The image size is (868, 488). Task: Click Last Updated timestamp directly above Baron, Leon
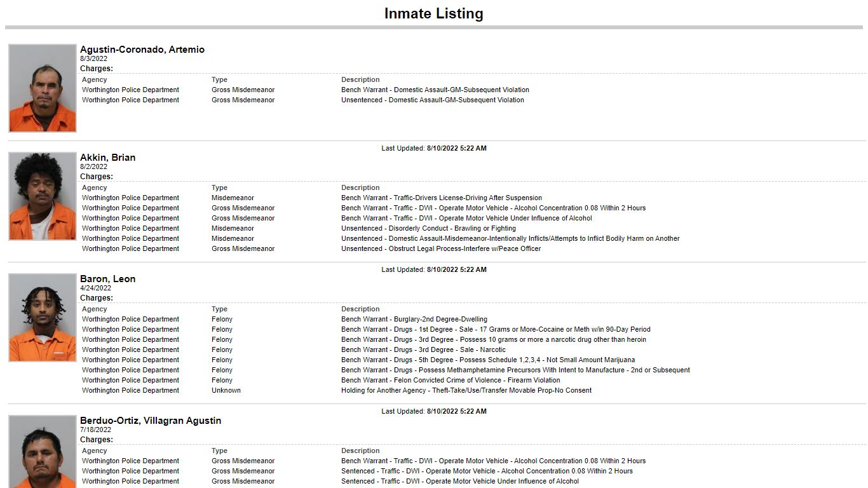[x=434, y=269]
